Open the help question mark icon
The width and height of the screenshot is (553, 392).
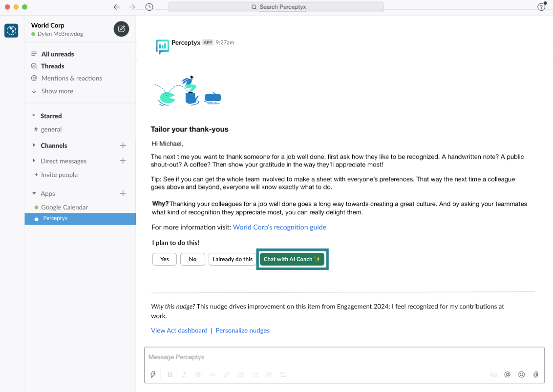coord(541,7)
